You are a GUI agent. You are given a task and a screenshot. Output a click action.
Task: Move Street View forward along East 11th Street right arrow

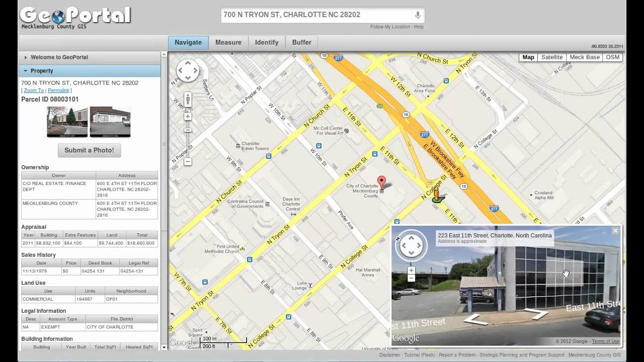pyautogui.click(x=536, y=314)
